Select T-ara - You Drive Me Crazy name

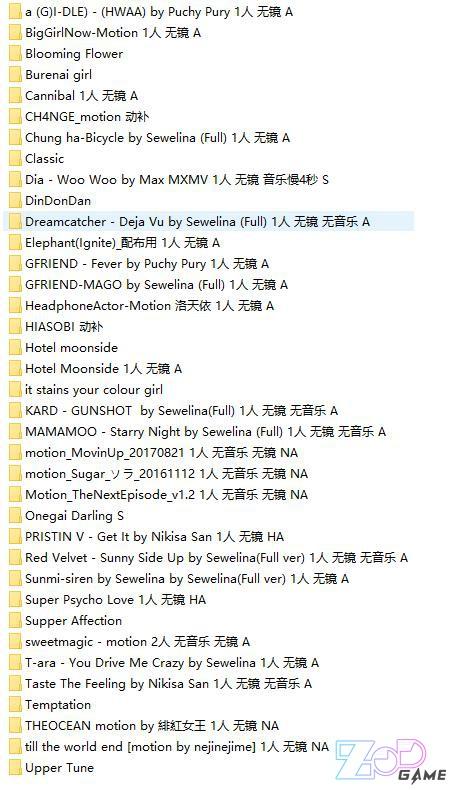pos(172,663)
